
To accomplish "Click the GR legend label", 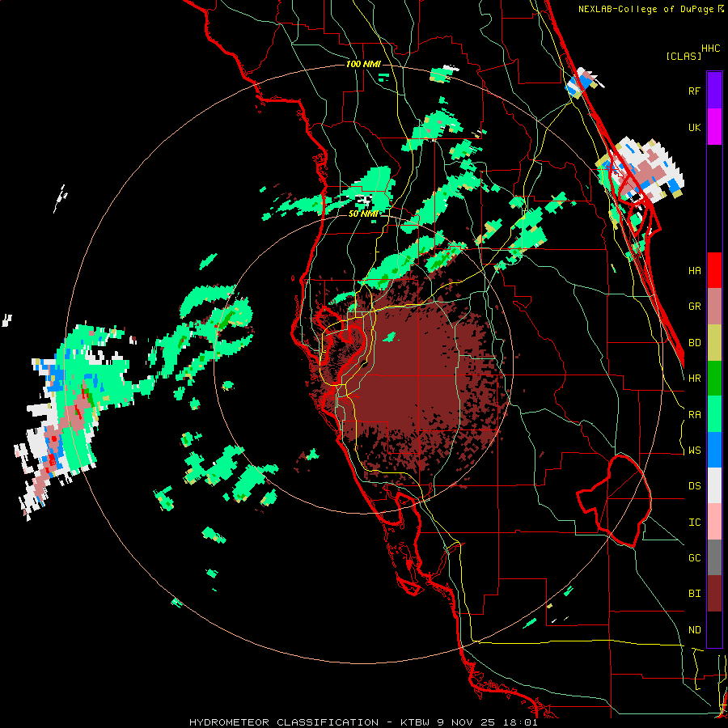I will (694, 306).
